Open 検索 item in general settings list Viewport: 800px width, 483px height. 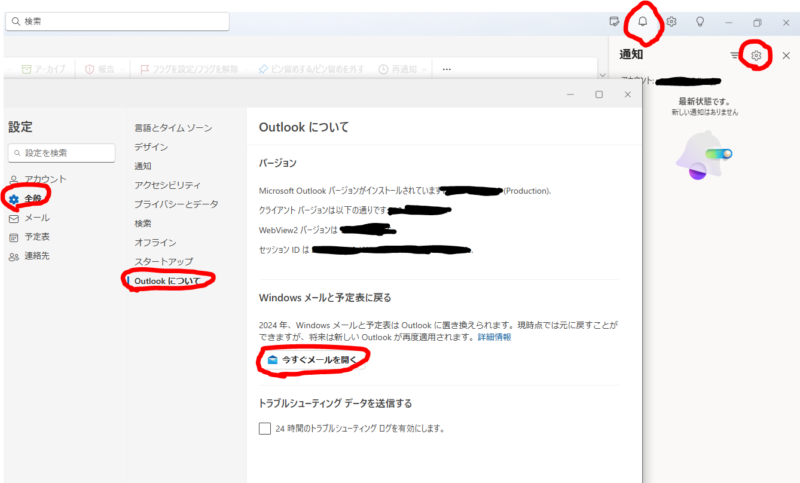143,223
